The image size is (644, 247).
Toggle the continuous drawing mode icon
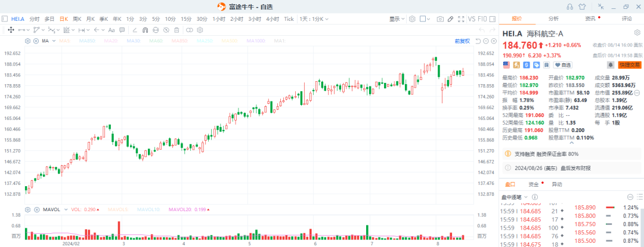click(x=190, y=30)
